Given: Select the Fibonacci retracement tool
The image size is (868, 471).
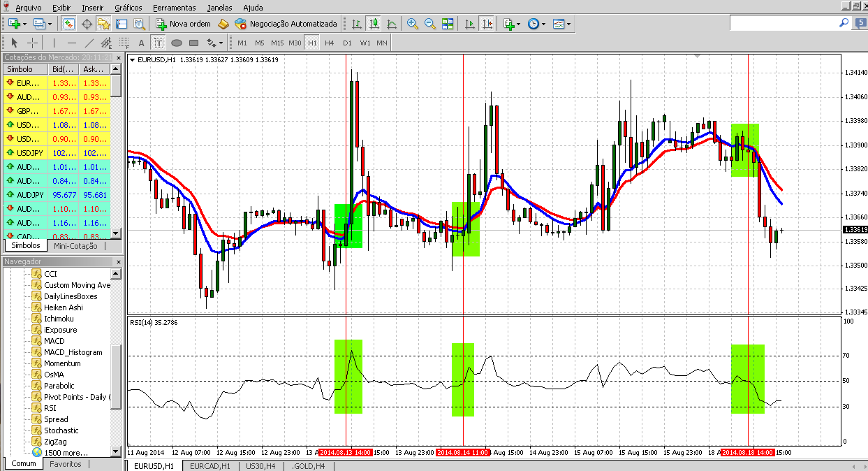Looking at the screenshot, I should coord(124,43).
